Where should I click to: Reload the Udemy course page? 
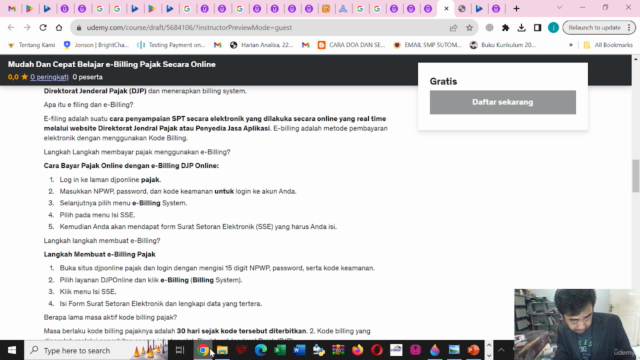pyautogui.click(x=43, y=28)
